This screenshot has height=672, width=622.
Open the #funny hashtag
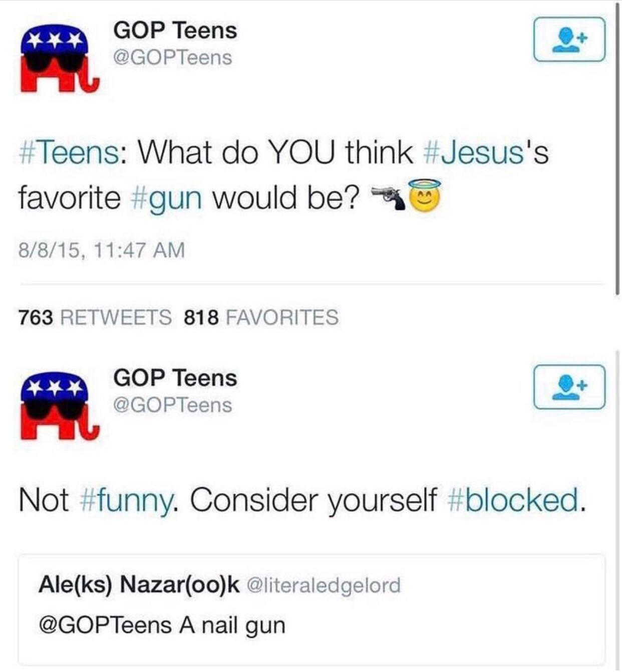(x=128, y=500)
